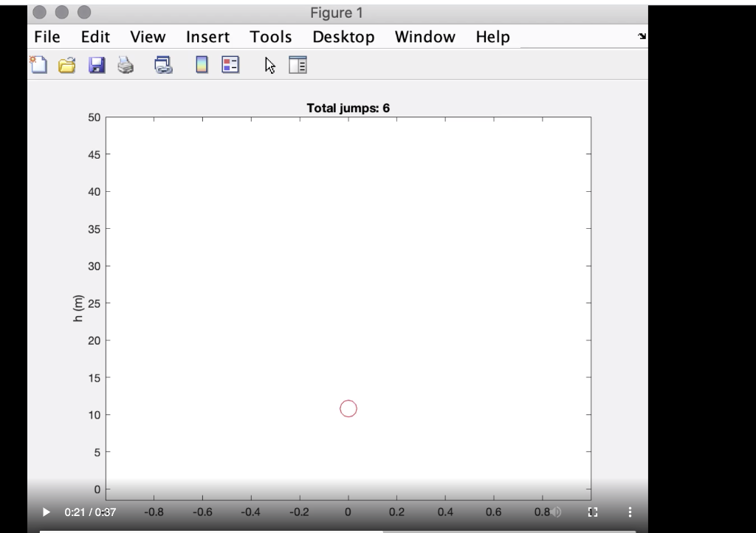Save the figure with the Save icon

[x=97, y=65]
